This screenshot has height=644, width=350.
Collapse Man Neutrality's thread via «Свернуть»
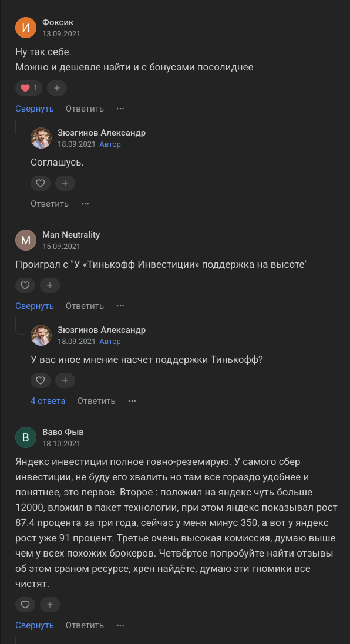tap(34, 306)
